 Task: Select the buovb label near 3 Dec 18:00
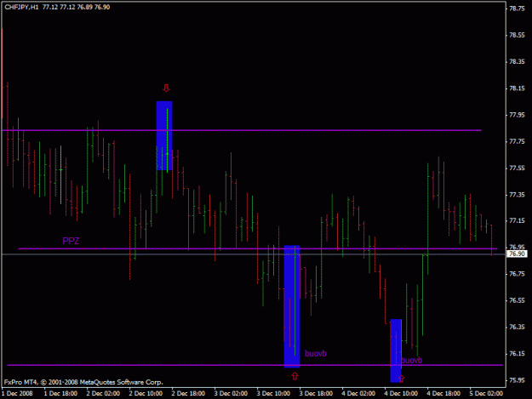point(316,354)
